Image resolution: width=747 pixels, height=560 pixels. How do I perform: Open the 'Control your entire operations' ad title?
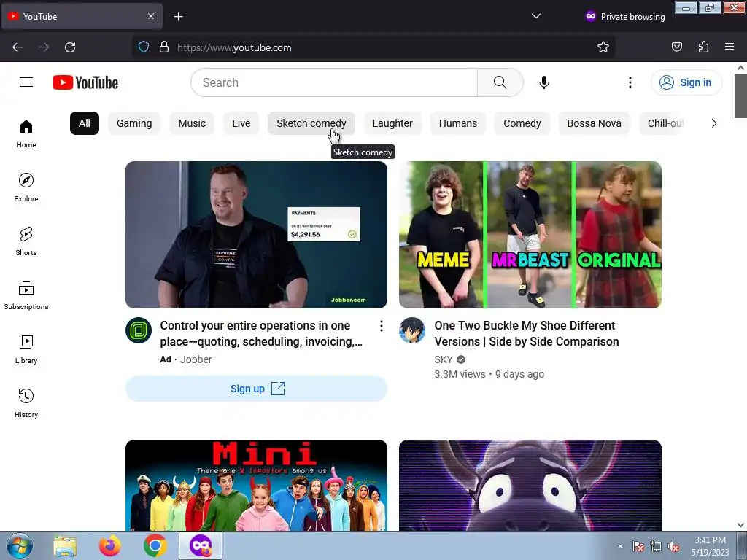click(262, 333)
